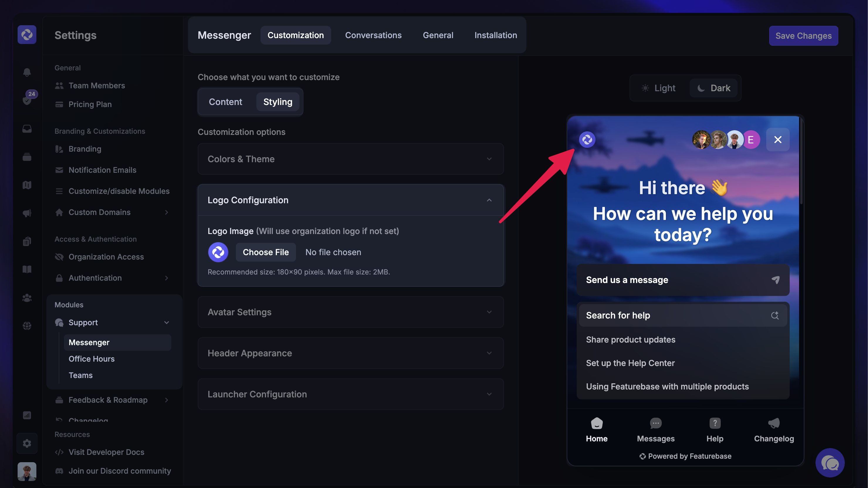Switch preview to Dark mode
The image size is (868, 488).
[x=714, y=88]
